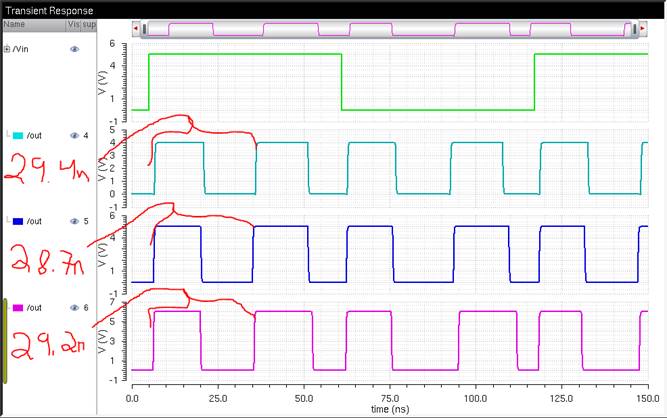This screenshot has width=667, height=418.
Task: Click the time (ns) axis label
Action: point(390,409)
